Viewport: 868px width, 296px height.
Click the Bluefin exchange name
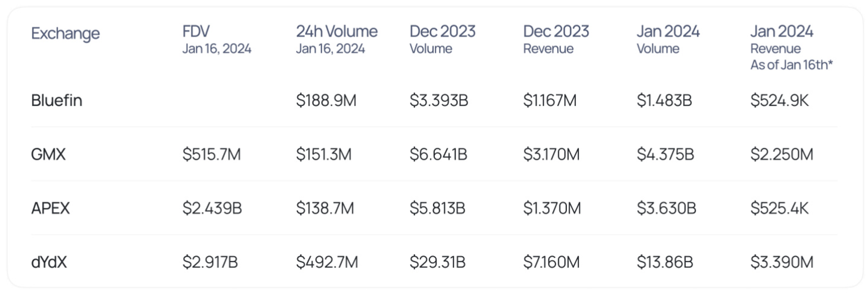pyautogui.click(x=57, y=100)
